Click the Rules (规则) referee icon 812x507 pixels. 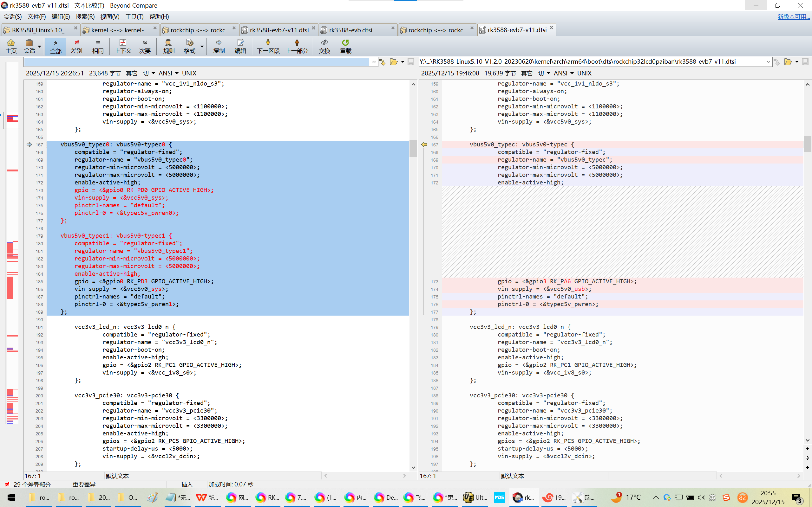(168, 46)
